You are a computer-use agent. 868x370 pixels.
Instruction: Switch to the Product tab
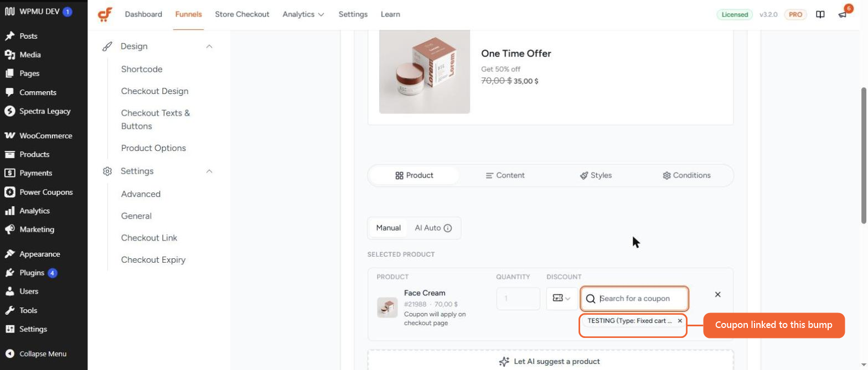(414, 175)
